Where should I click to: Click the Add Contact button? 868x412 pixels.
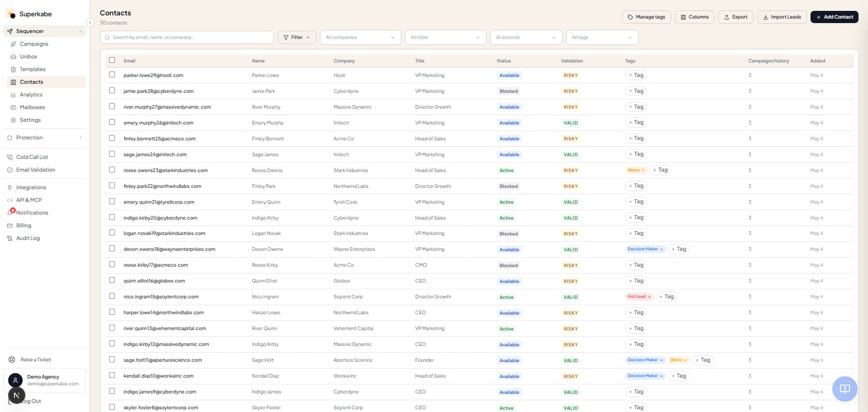pyautogui.click(x=834, y=17)
